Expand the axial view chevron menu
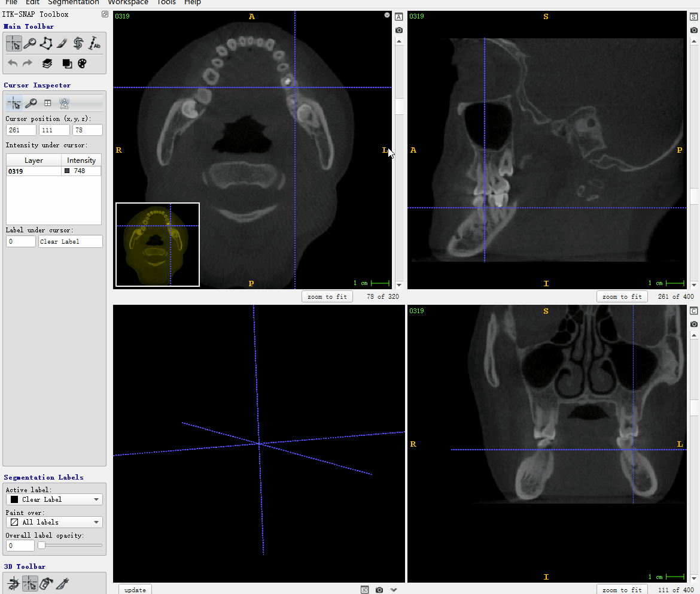Viewport: 700px width, 594px height. click(387, 16)
